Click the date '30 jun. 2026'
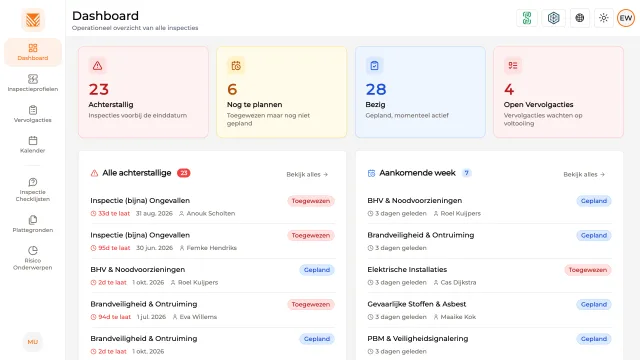Viewport: 640px width, 360px height. coord(154,248)
